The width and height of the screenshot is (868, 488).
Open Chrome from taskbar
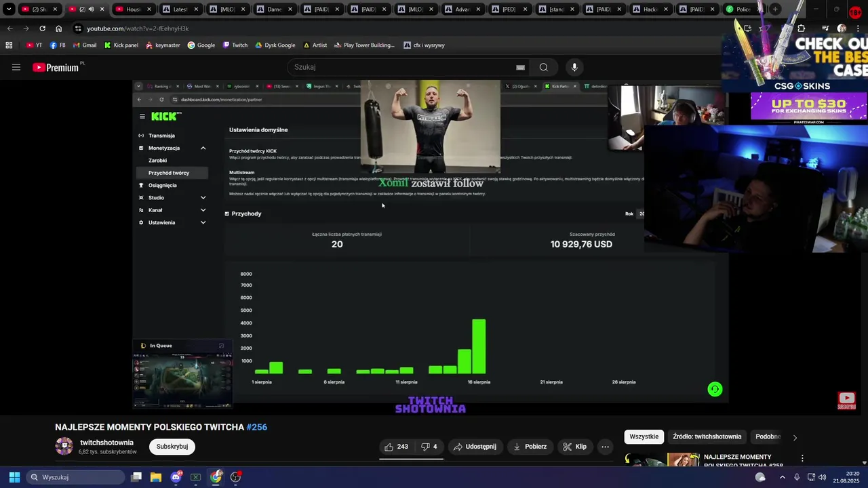click(x=216, y=477)
